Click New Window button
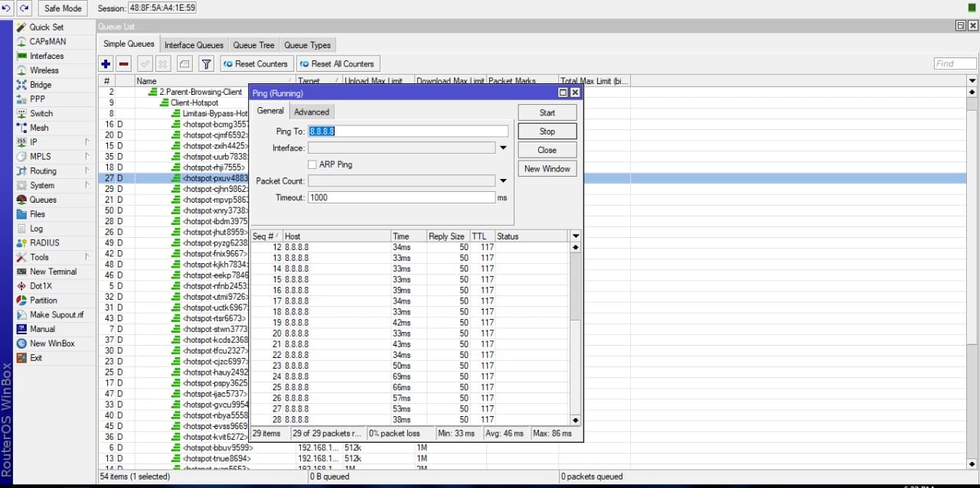 coord(547,169)
